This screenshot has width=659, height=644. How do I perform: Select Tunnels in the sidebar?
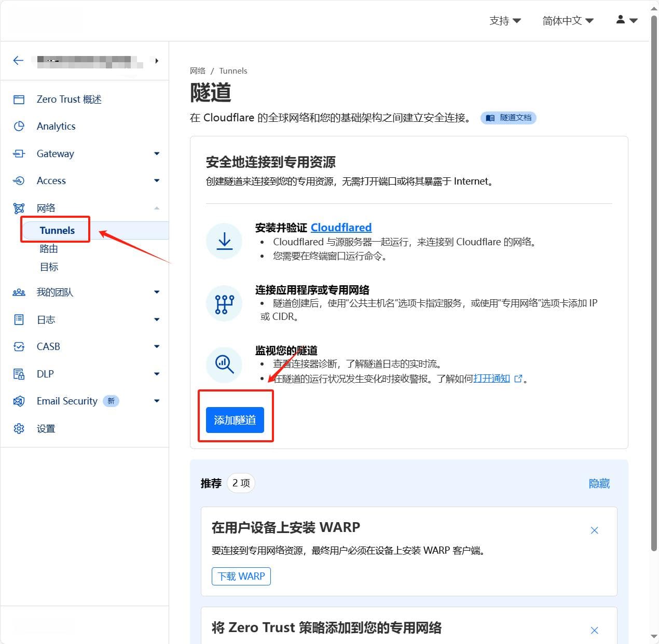(57, 230)
